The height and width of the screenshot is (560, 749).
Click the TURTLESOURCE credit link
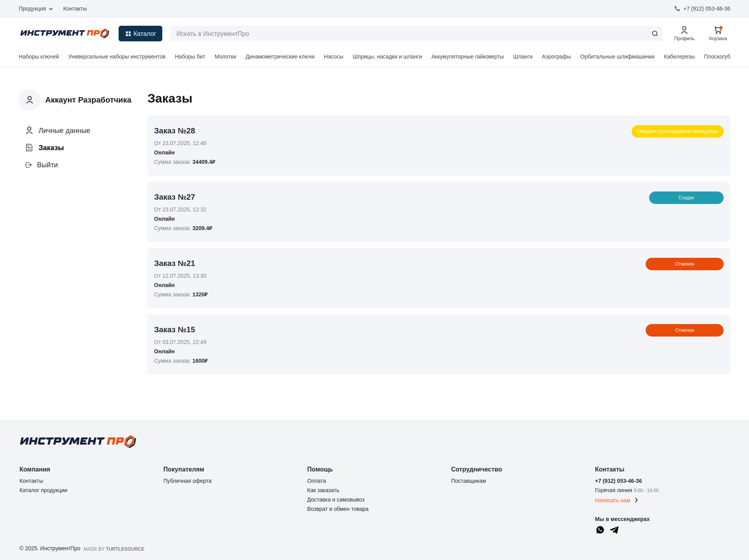[124, 549]
